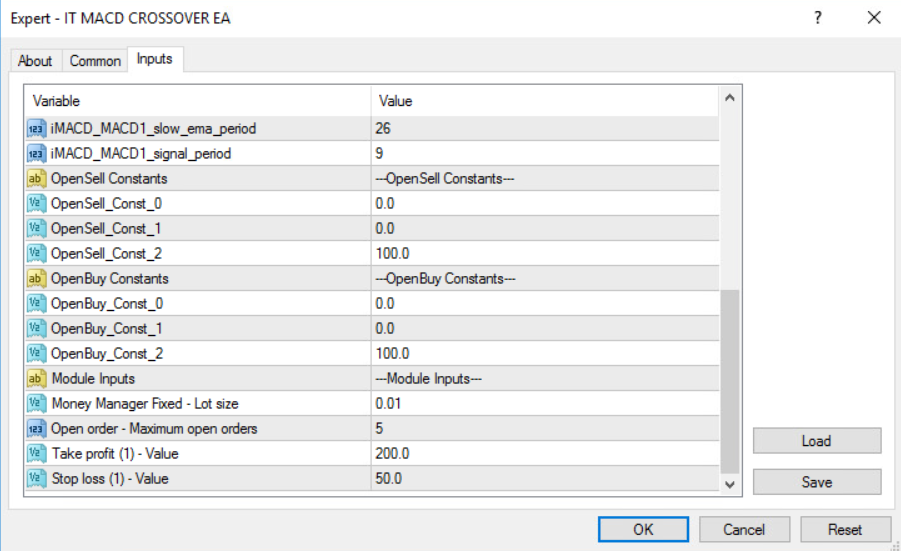Click the Variable column header

coord(198,101)
